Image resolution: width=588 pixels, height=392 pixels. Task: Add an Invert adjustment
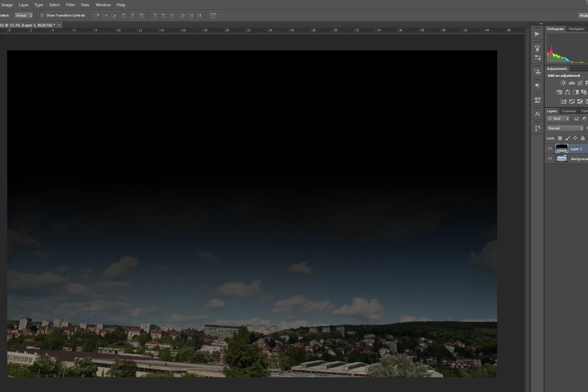(563, 102)
